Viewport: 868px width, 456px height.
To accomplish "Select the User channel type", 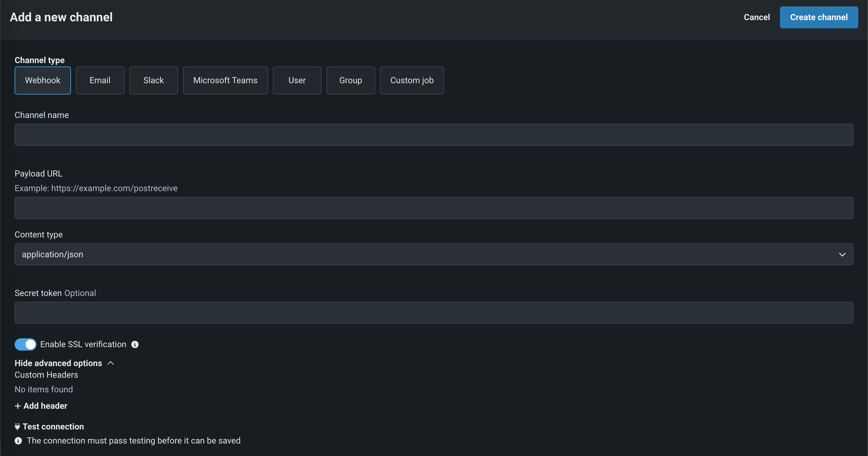I will pos(297,80).
